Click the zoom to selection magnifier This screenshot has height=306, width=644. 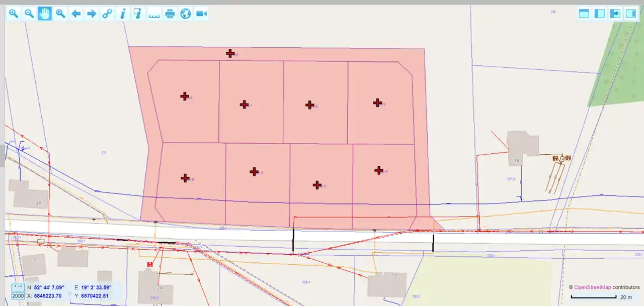point(60,14)
